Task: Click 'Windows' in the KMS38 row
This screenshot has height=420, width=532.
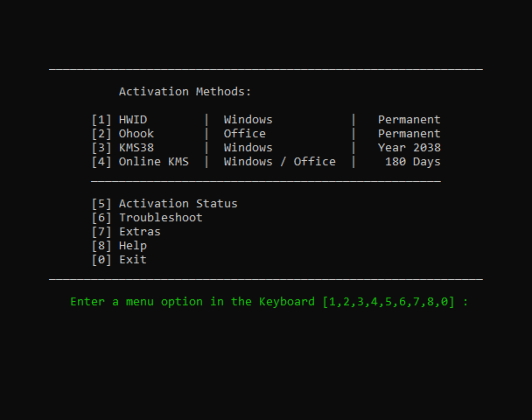Action: point(248,148)
